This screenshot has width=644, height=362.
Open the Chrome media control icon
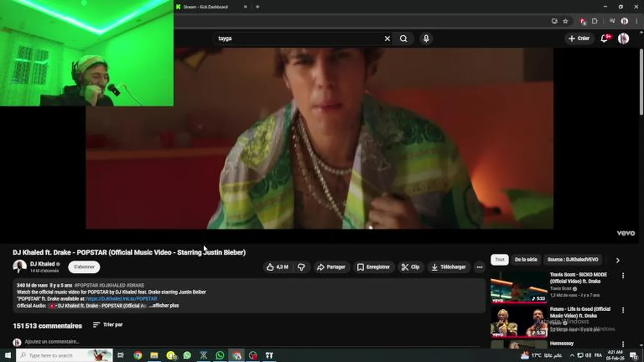pyautogui.click(x=612, y=21)
